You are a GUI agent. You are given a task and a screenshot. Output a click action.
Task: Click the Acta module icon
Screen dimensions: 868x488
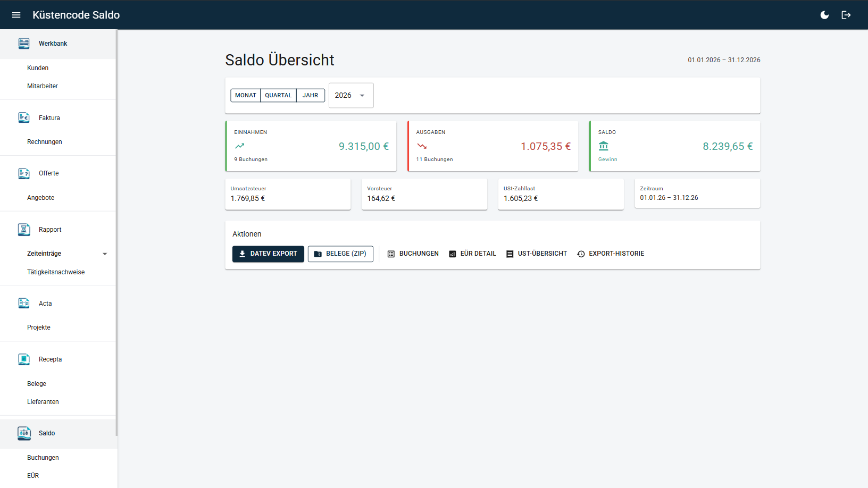(x=24, y=304)
